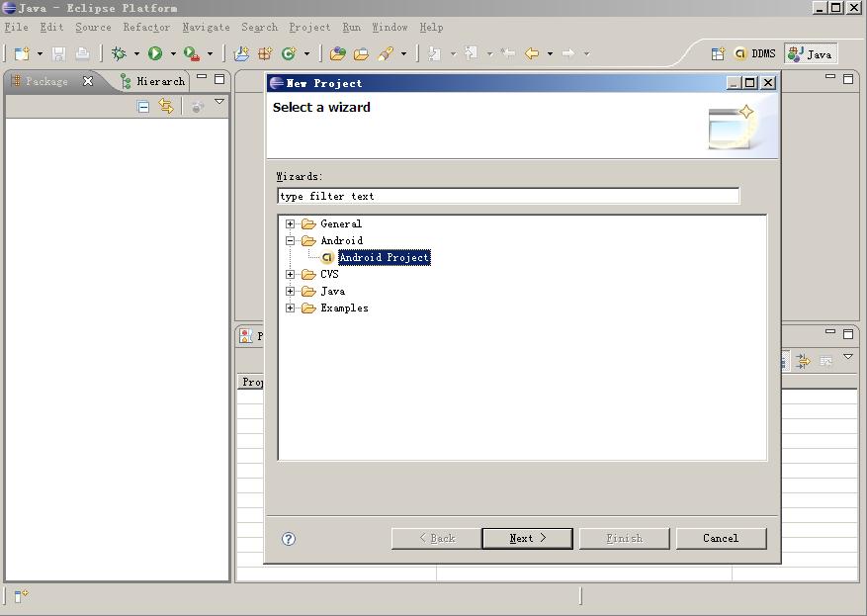867x616 pixels.
Task: Select the Examples folder label
Action: pyautogui.click(x=344, y=308)
